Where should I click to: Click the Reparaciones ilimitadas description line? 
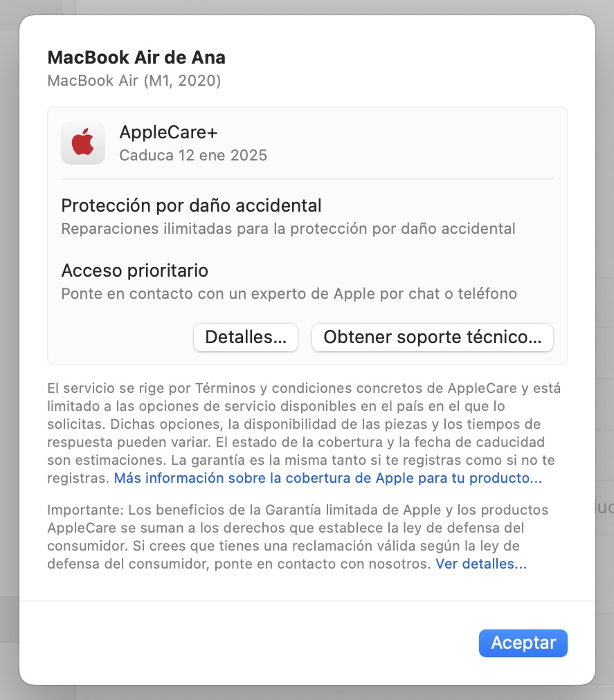[288, 228]
